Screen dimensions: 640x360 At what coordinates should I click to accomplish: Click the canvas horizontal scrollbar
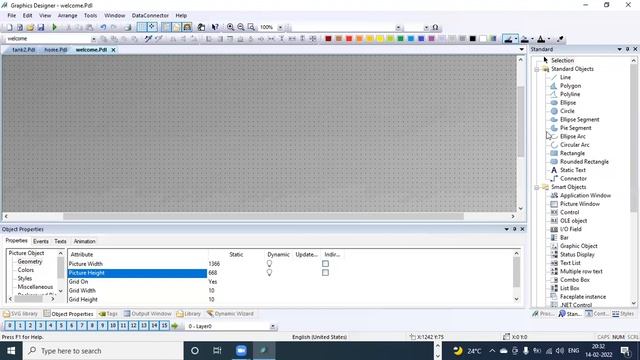tap(263, 216)
